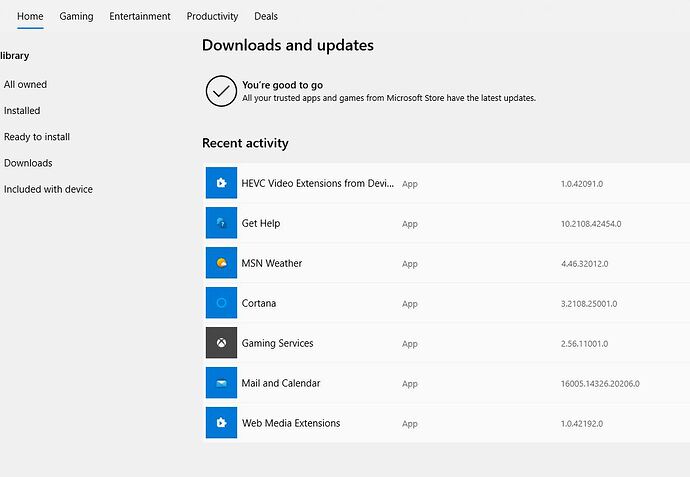Click the Cortana app icon

coord(221,303)
